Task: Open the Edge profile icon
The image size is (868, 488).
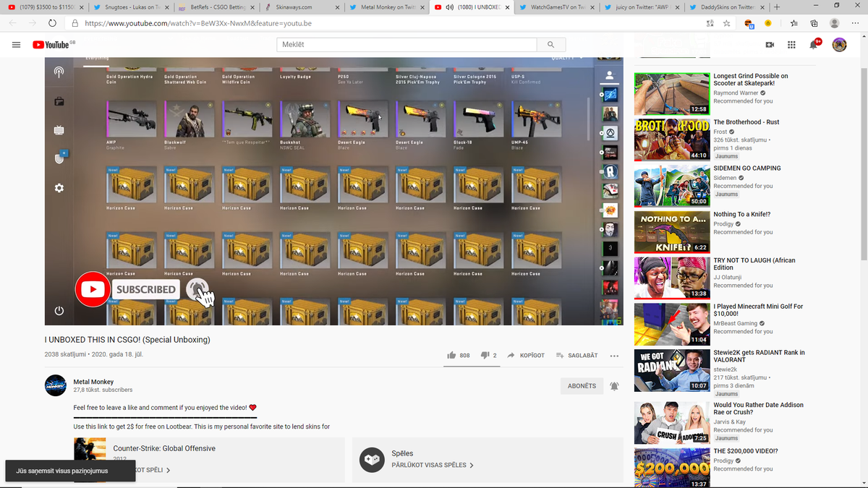Action: click(835, 23)
